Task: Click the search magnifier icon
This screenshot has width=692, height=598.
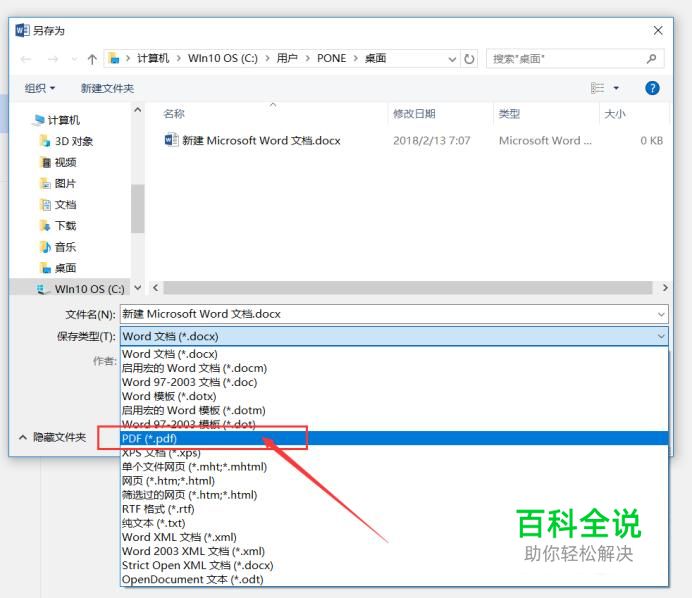Action: tap(651, 58)
